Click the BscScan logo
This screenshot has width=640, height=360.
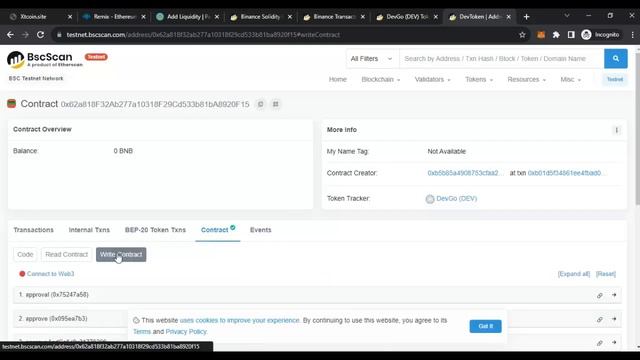pyautogui.click(x=44, y=59)
